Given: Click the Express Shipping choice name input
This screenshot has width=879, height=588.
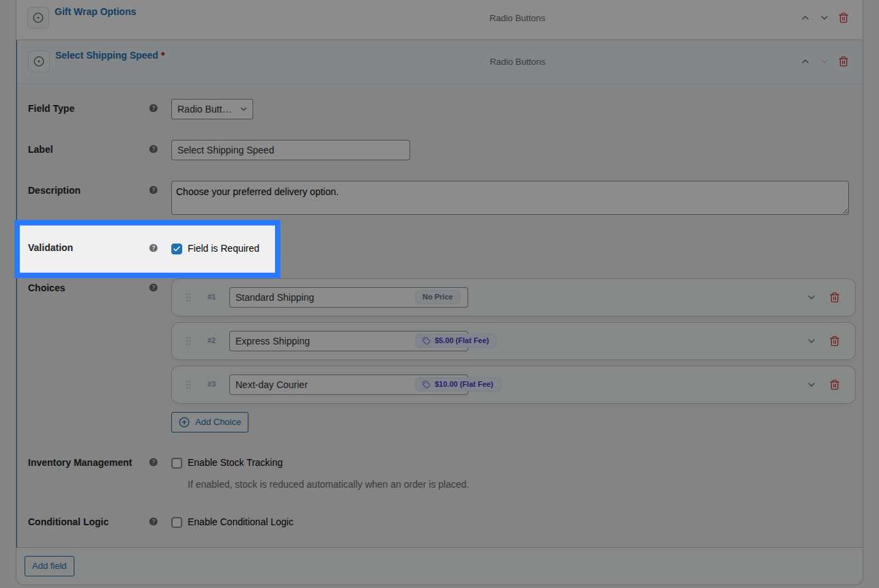Looking at the screenshot, I should pos(349,341).
